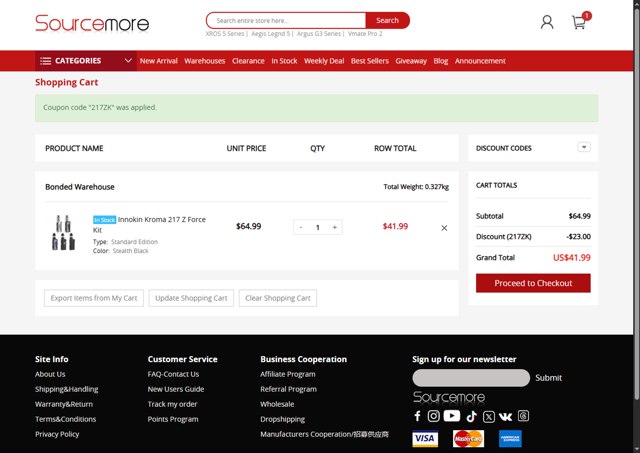Remove Innokin Kroma item with X icon
The image size is (640, 453).
click(x=444, y=228)
